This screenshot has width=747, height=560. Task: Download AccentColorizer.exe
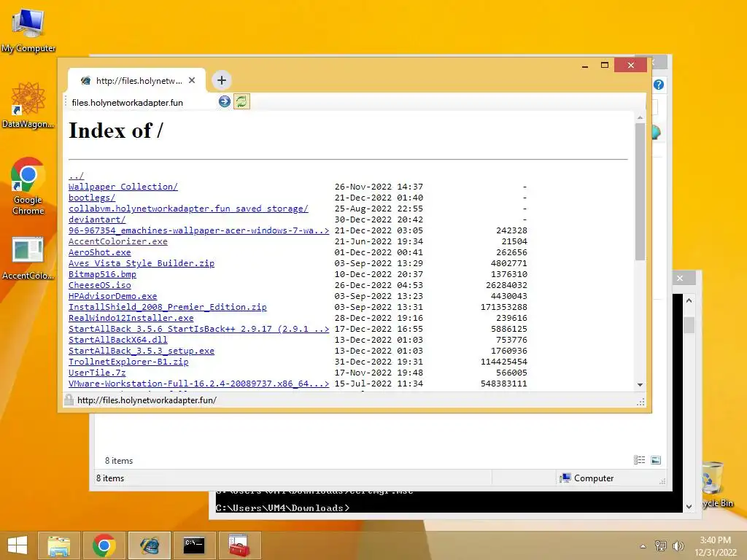point(117,241)
